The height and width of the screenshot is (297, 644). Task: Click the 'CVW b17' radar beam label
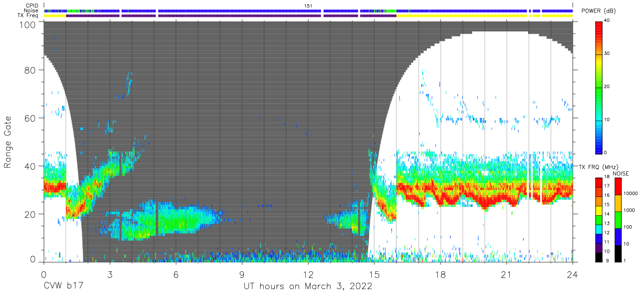pos(63,287)
